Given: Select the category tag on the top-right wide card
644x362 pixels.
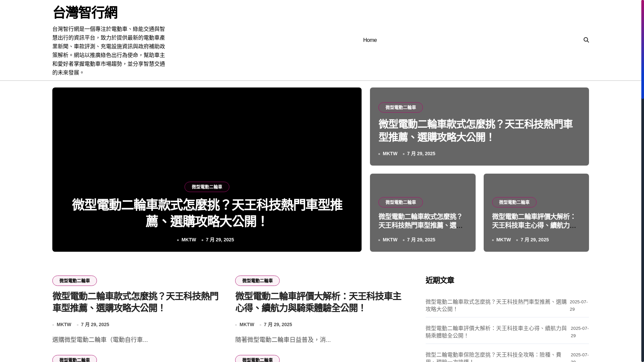Looking at the screenshot, I should [400, 107].
